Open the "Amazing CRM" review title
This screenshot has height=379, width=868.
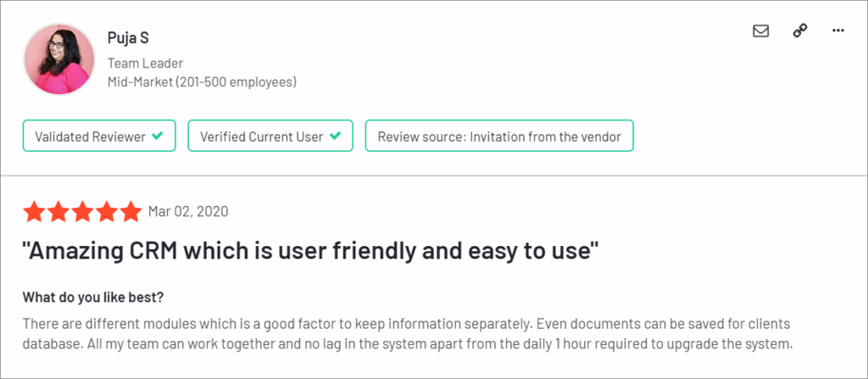[x=310, y=251]
